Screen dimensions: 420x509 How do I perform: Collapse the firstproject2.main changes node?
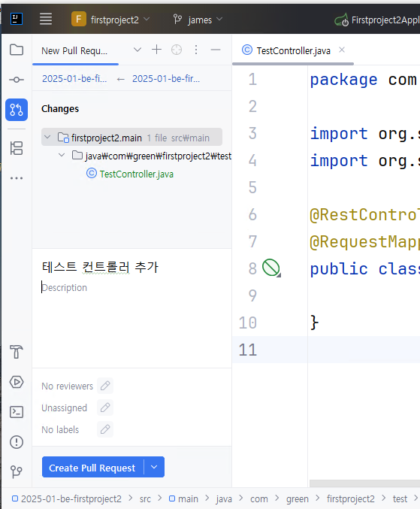[x=47, y=138]
